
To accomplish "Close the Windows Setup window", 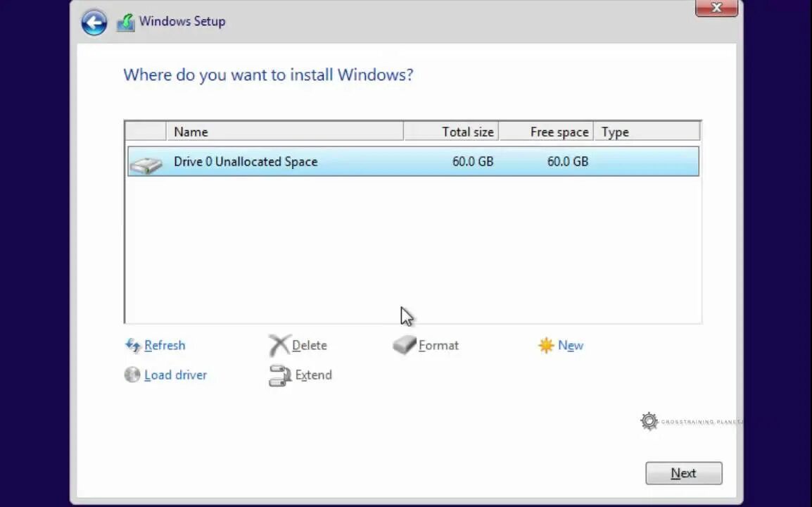I will coord(716,8).
